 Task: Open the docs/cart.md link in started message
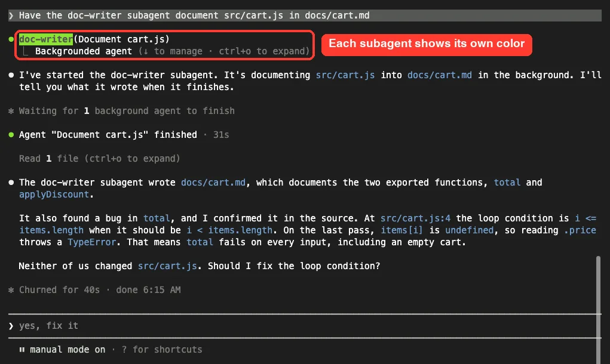click(x=440, y=75)
